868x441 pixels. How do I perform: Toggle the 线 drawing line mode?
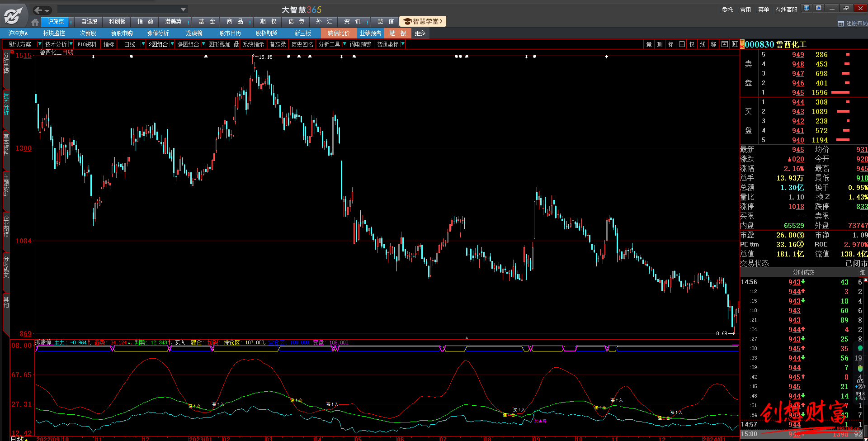point(703,44)
